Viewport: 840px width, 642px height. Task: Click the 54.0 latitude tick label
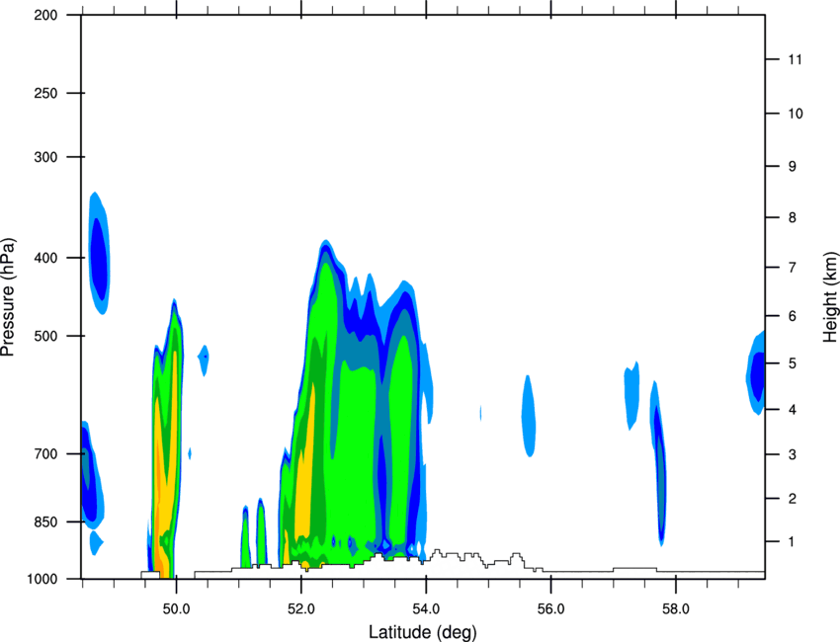point(426,609)
